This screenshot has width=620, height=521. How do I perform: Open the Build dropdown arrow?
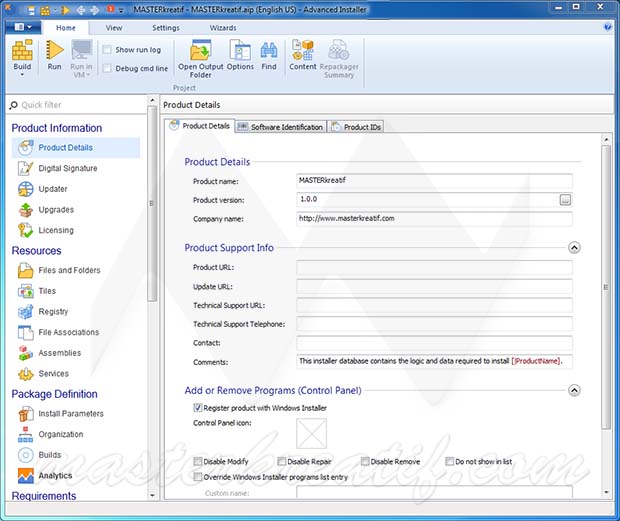pos(22,75)
